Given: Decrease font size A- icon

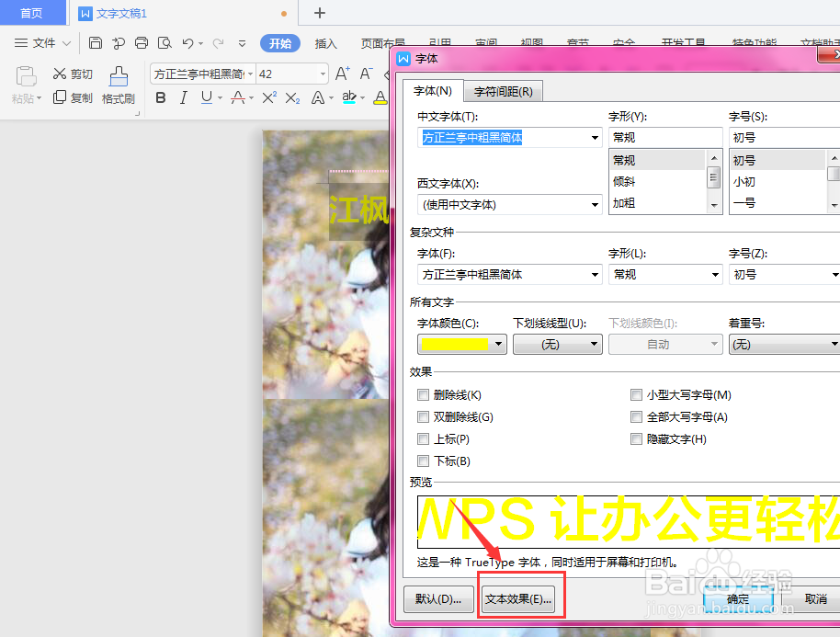Looking at the screenshot, I should pos(366,74).
